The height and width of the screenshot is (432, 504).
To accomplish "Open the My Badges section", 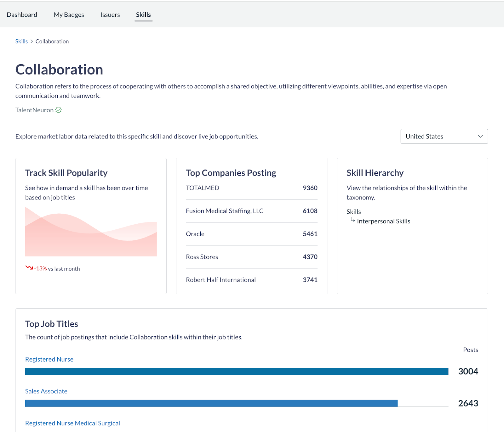I will click(69, 14).
